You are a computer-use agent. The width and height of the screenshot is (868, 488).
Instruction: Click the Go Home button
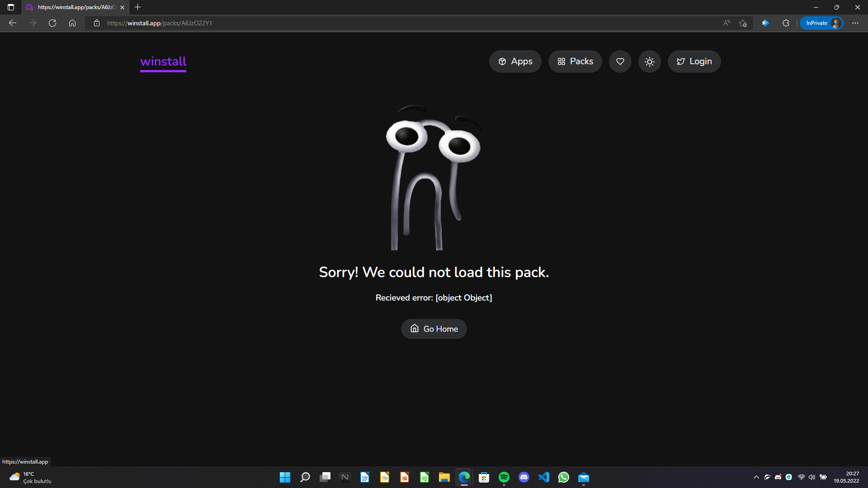click(434, 329)
